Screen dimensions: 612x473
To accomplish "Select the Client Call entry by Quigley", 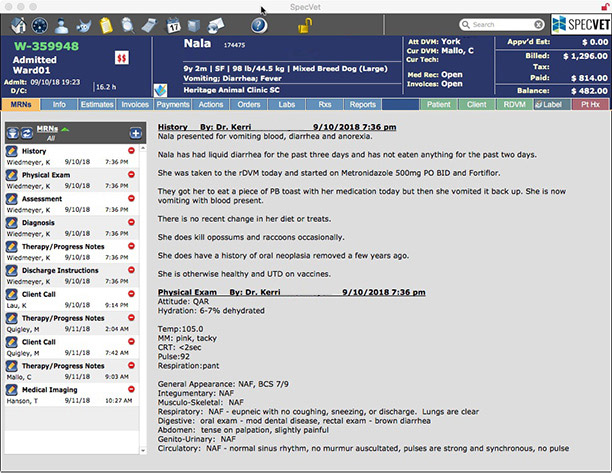I will click(72, 347).
